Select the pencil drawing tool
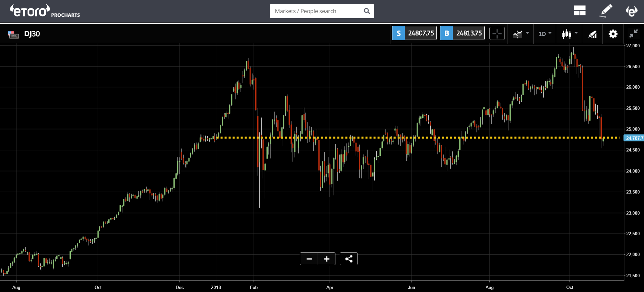 pyautogui.click(x=606, y=11)
